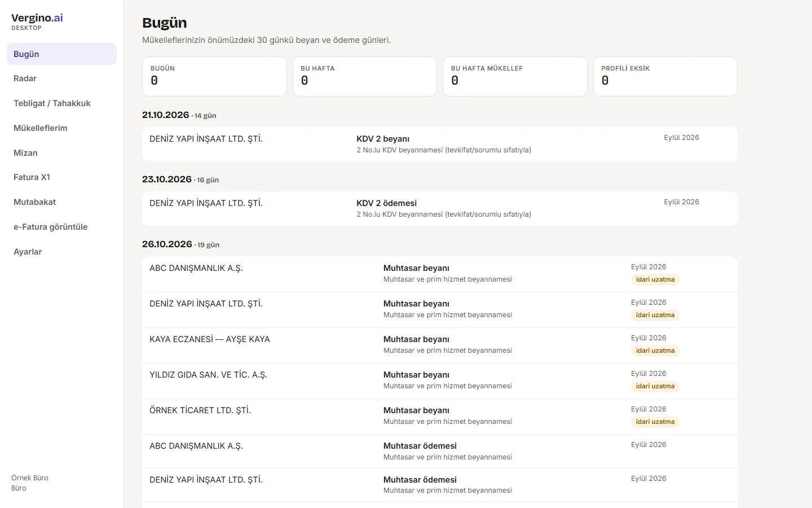This screenshot has height=508, width=812.
Task: Select Mükelleflerim in the sidebar
Action: coord(61,128)
